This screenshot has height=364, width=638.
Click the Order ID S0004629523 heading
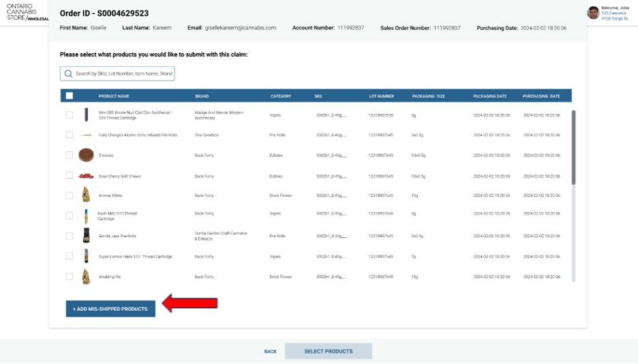[104, 14]
